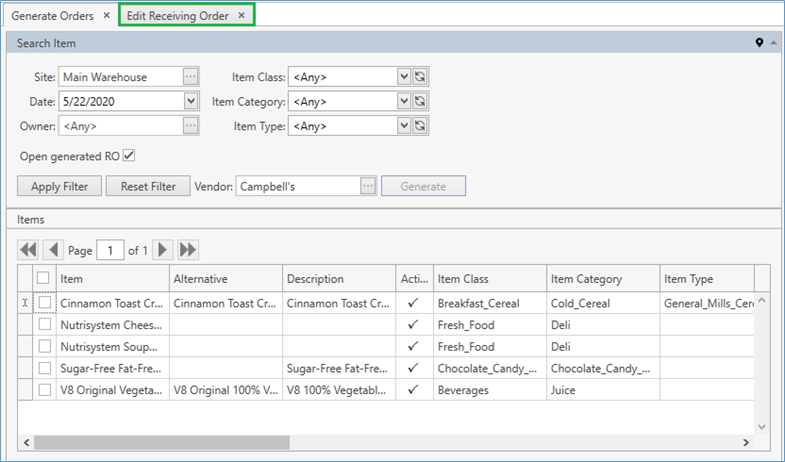This screenshot has height=462, width=785.
Task: Select all items via header checkbox
Action: (43, 279)
